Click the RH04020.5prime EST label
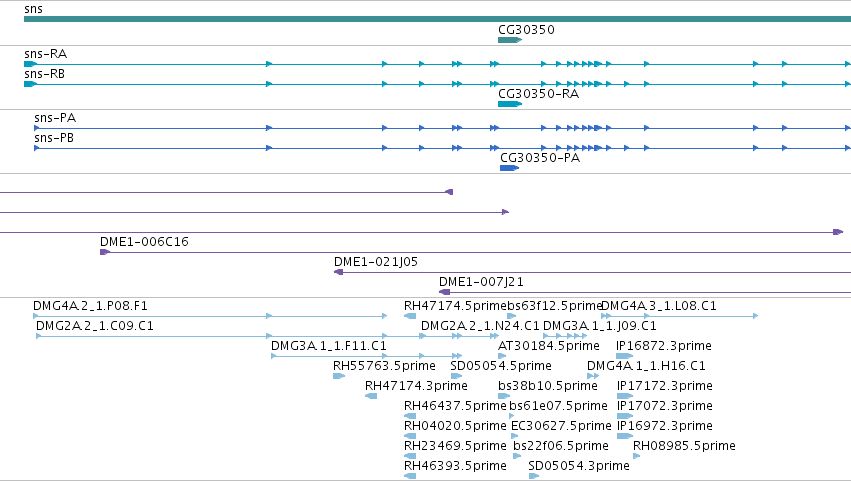This screenshot has width=851, height=481. pyautogui.click(x=455, y=426)
